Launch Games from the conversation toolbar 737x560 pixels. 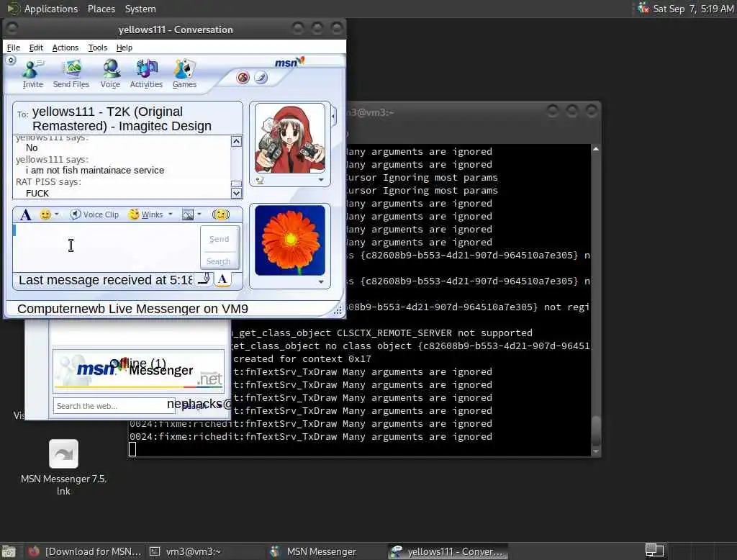coord(184,74)
